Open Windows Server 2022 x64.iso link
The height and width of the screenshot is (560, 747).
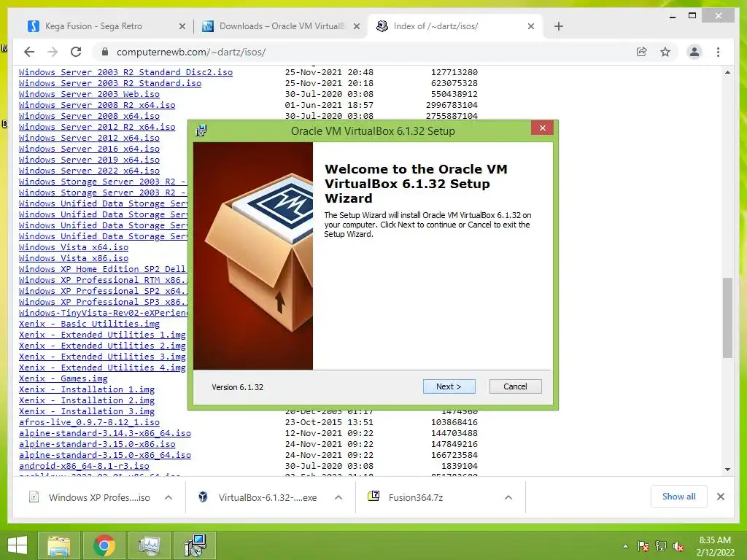pyautogui.click(x=89, y=171)
